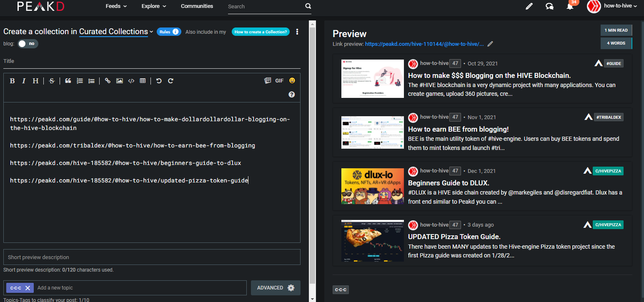The image size is (644, 302).
Task: Insert a heading with the H icon
Action: pos(35,81)
